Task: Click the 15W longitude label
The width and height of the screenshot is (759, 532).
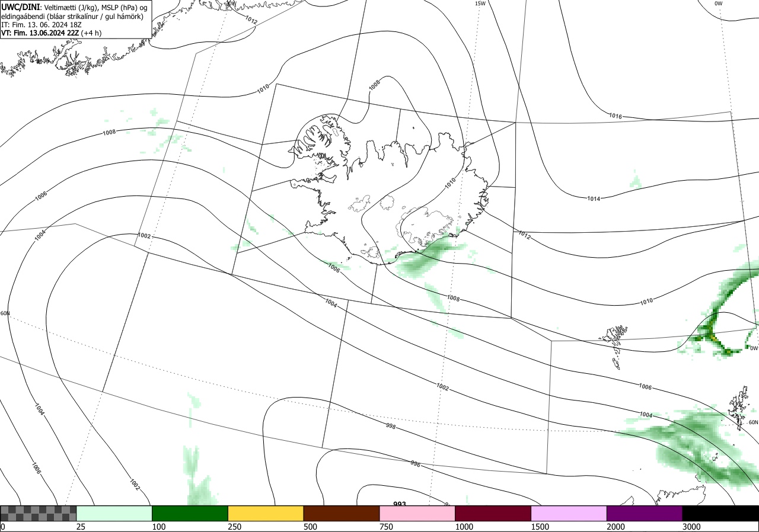Action: click(x=480, y=4)
